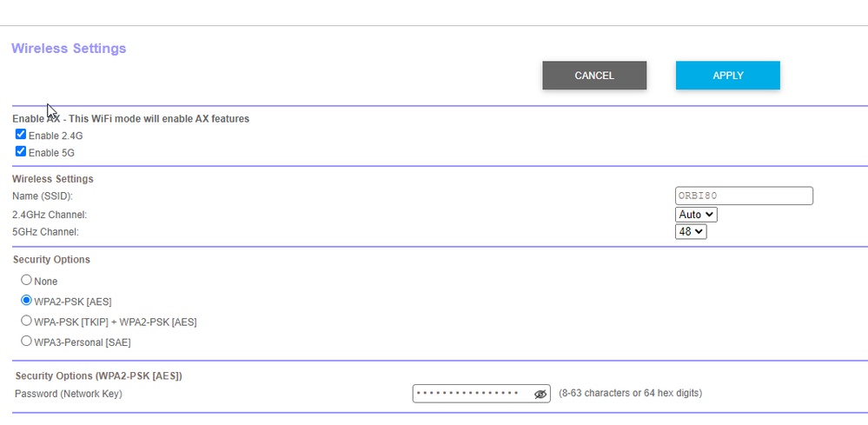
Task: Click the 2.4GHz Channel label text
Action: (50, 215)
